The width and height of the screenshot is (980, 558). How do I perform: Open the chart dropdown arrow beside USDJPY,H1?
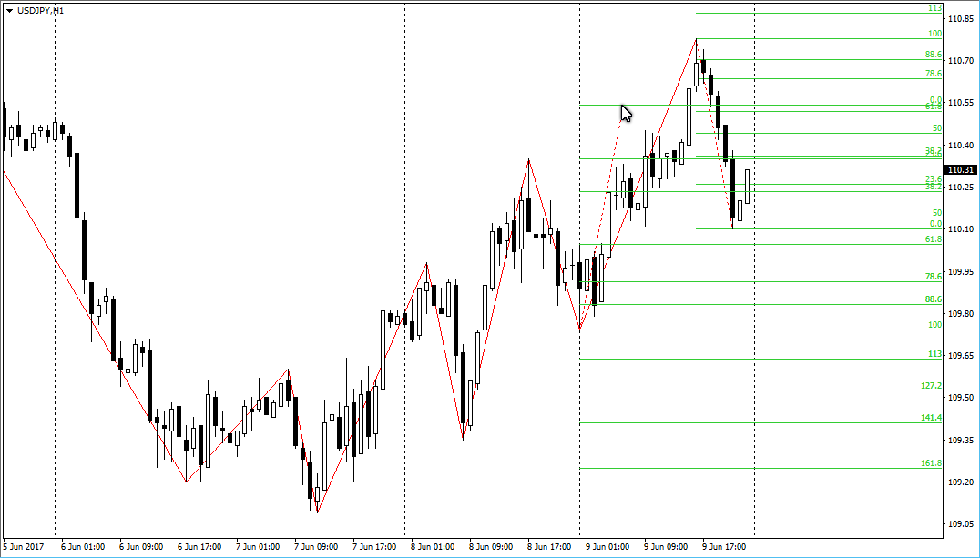pyautogui.click(x=9, y=11)
